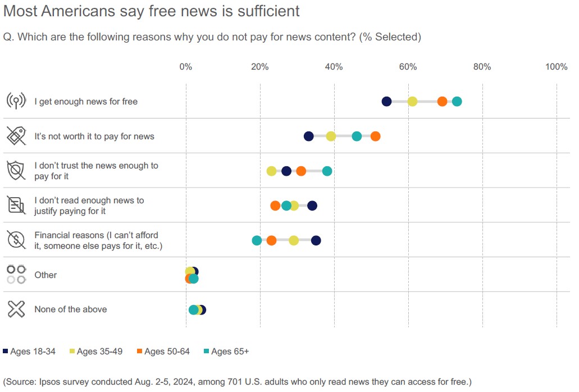Viewport: 579px width, 392px height.
Task: Select the orange Ages 50-64 legend swatch
Action: pos(139,352)
